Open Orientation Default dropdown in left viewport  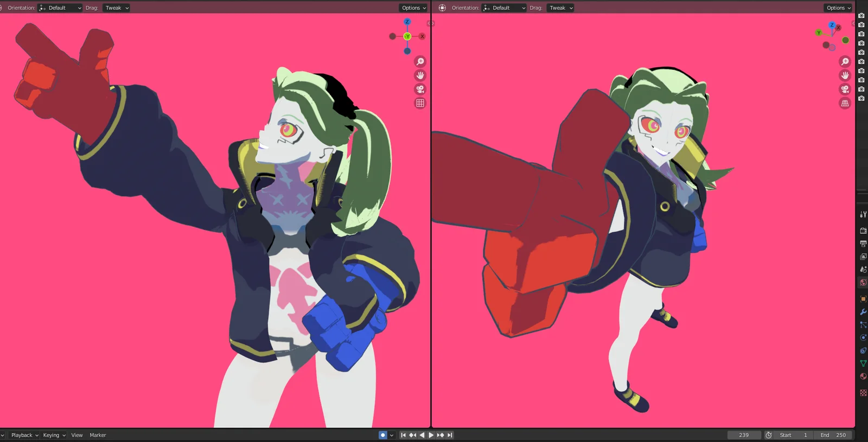click(60, 8)
